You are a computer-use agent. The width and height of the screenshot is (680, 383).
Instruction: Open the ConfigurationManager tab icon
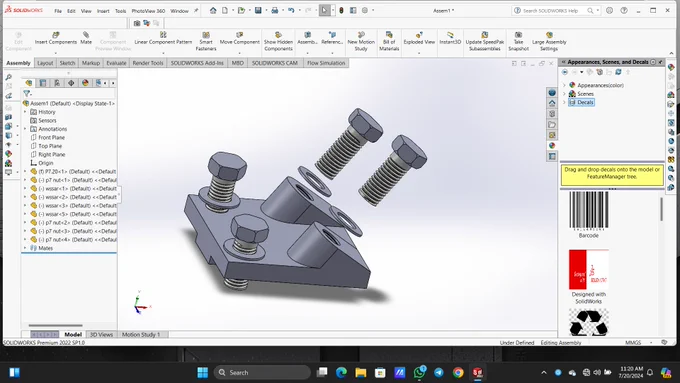coord(57,83)
